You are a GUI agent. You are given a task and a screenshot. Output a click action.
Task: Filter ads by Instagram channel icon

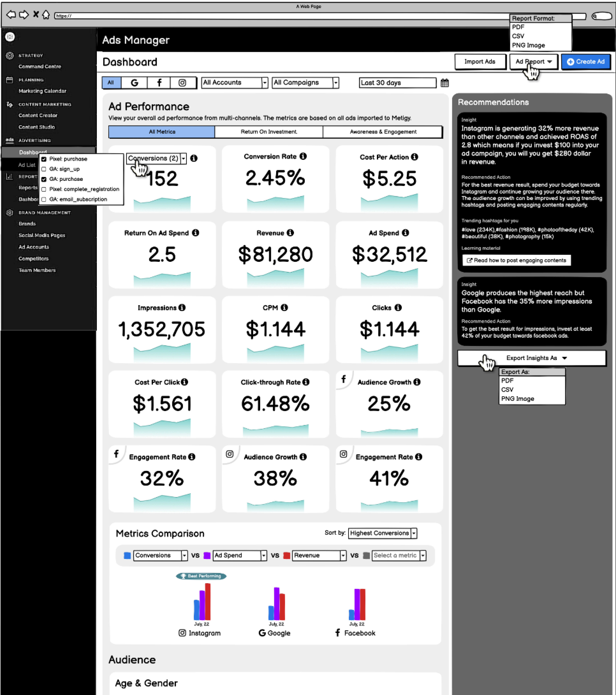pos(182,83)
